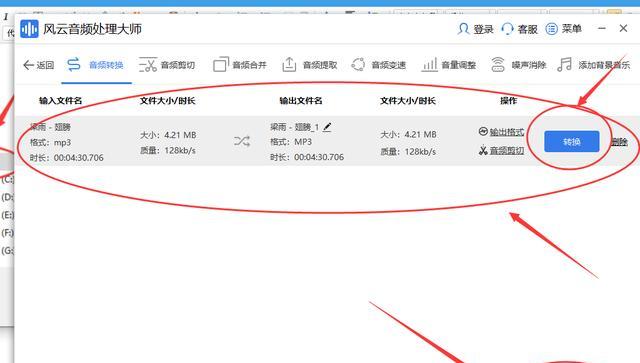Click the 音频剪切 link in the file row

tap(501, 151)
